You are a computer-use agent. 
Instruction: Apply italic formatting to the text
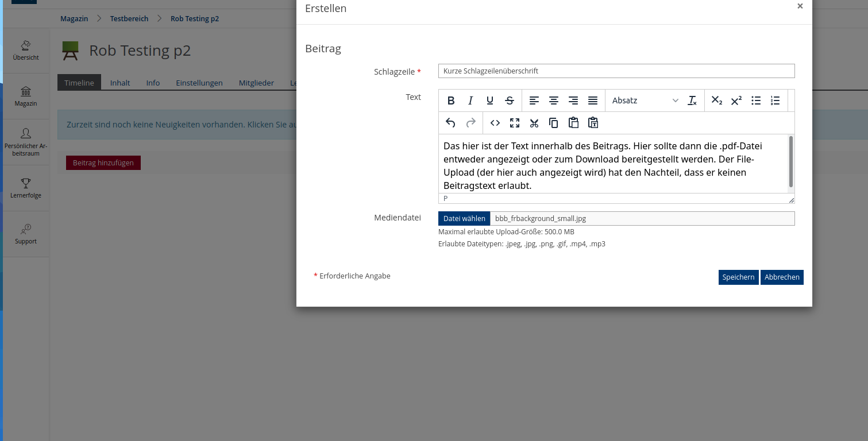point(470,100)
